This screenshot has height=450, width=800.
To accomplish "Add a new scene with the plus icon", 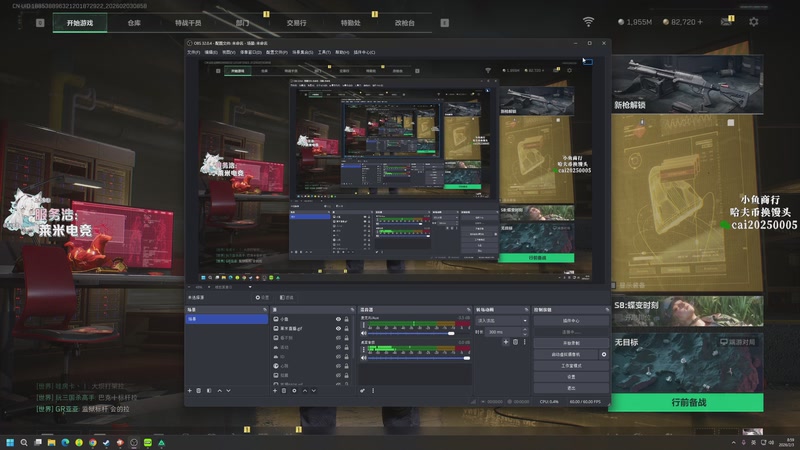I will 189,391.
